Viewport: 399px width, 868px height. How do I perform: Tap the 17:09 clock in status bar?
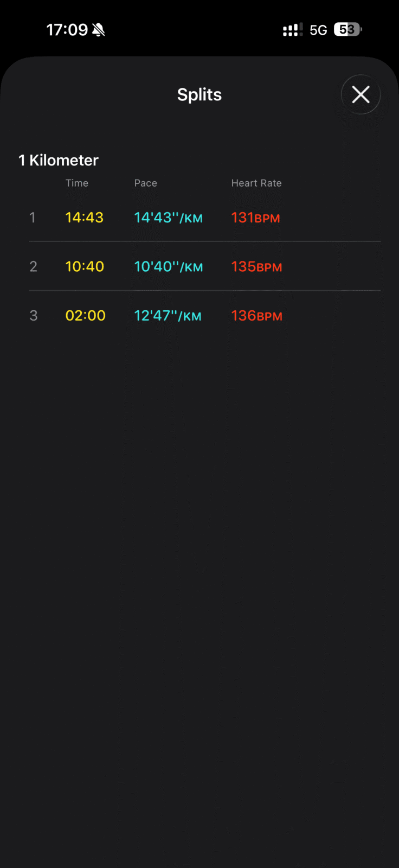67,30
